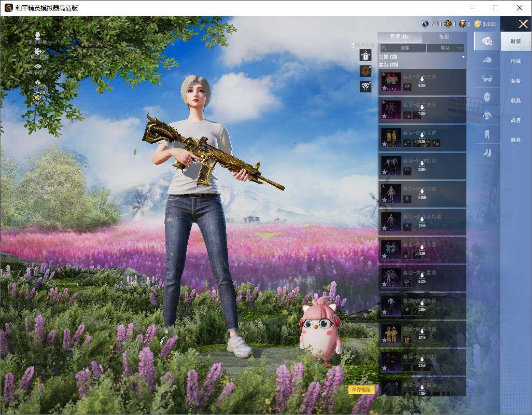Toggle favorite star on the 11.85M item
Viewport: 532px width, 415px height.
pyautogui.click(x=384, y=200)
